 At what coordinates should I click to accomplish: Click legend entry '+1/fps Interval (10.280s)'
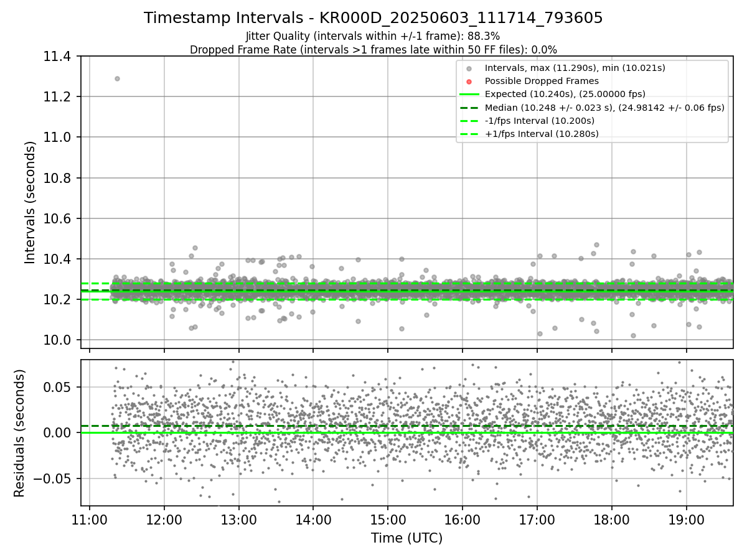point(542,133)
